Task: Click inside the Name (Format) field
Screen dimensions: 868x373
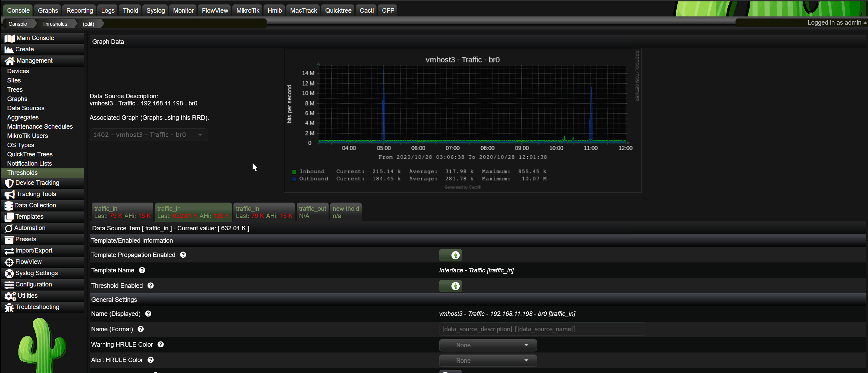Action: (542, 329)
